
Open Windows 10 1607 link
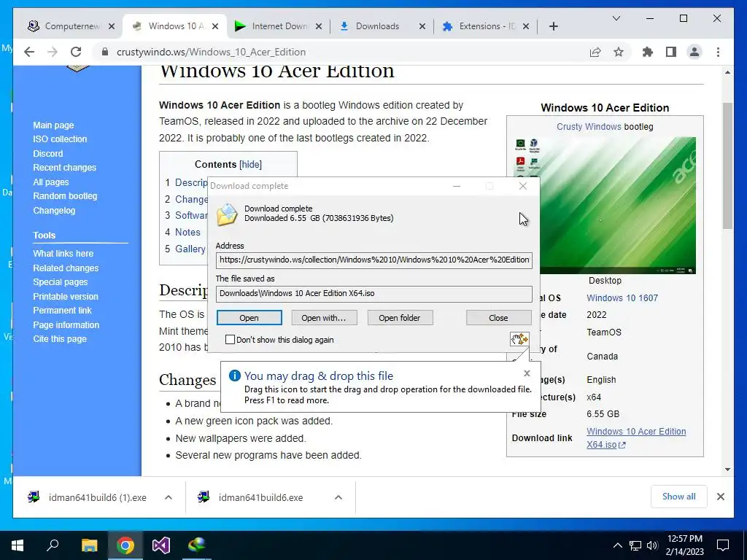click(x=622, y=298)
